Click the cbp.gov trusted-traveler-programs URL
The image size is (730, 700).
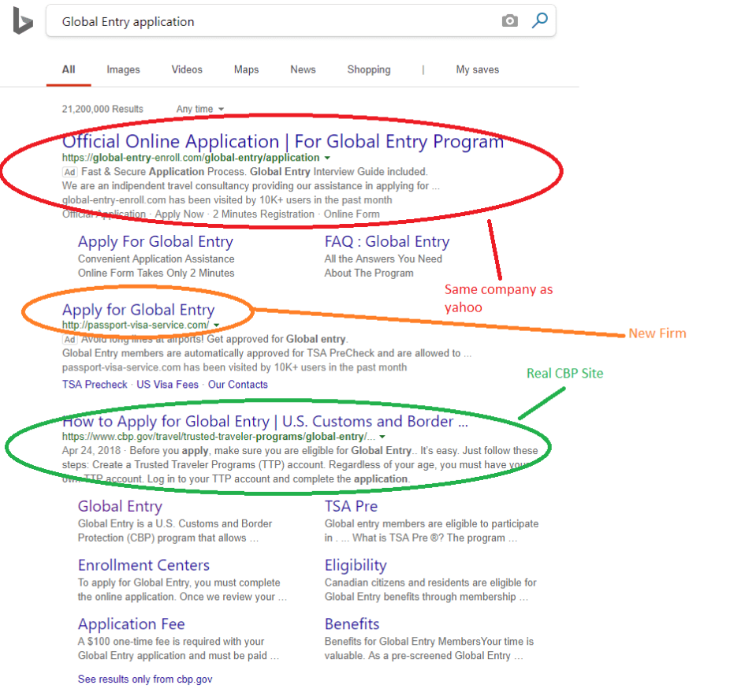click(x=218, y=437)
